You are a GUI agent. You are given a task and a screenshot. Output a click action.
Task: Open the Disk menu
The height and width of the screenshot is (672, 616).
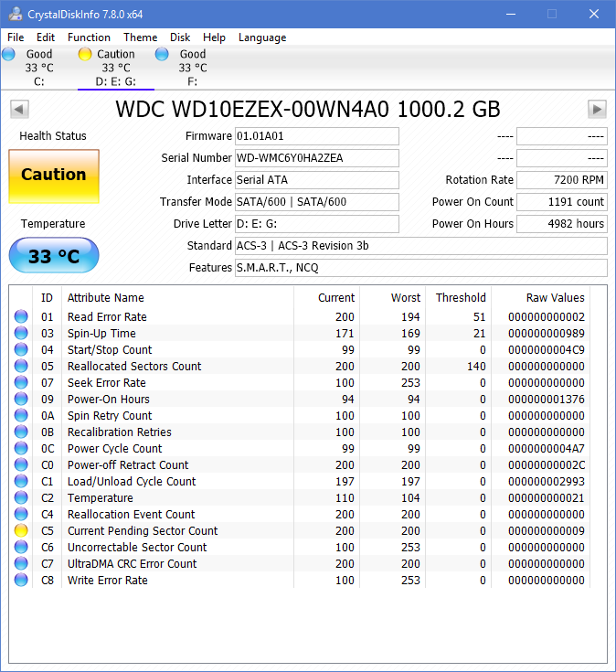(180, 37)
